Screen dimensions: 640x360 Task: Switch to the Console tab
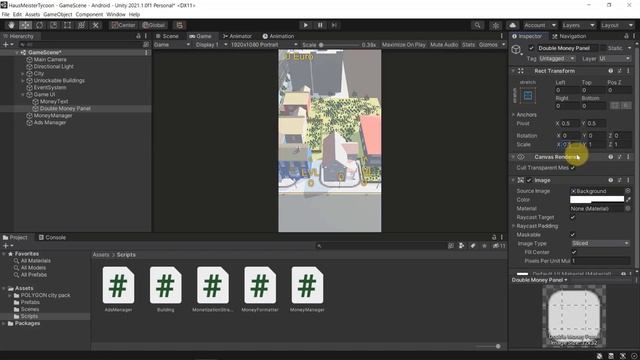[52, 237]
